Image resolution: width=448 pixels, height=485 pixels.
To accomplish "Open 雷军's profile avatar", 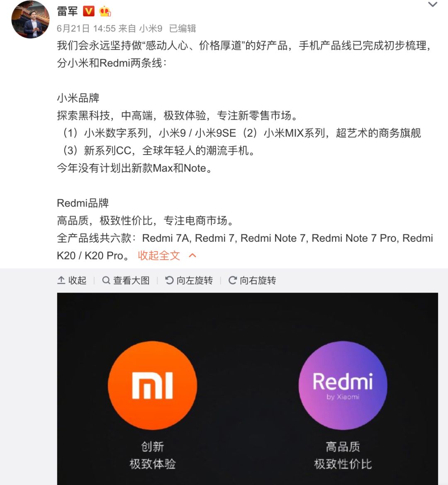I will coord(30,19).
